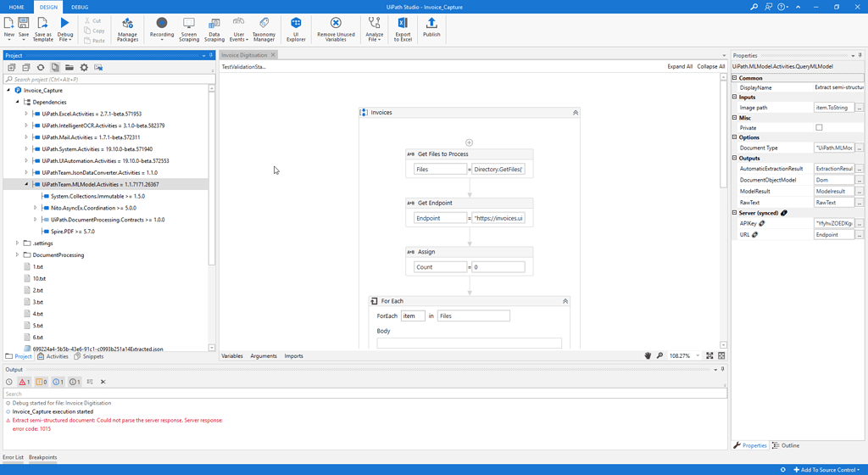The height and width of the screenshot is (475, 868).
Task: Toggle timestamps clock icon in Output
Action: coord(8,382)
